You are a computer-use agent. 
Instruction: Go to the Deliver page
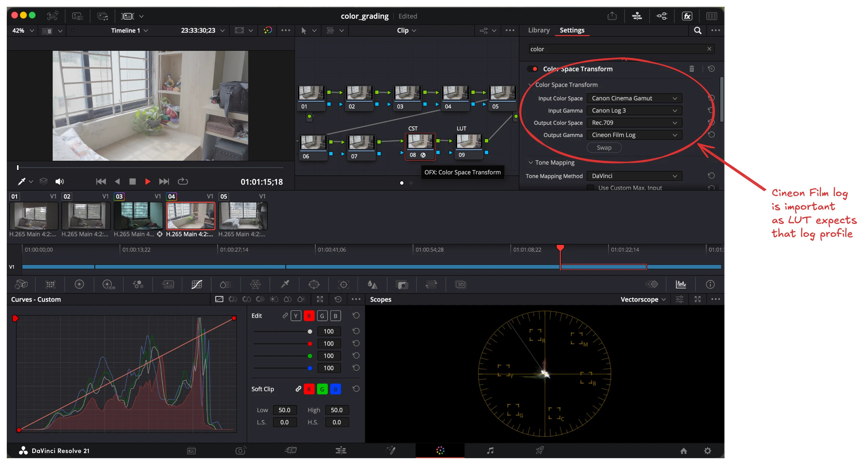[x=539, y=451]
